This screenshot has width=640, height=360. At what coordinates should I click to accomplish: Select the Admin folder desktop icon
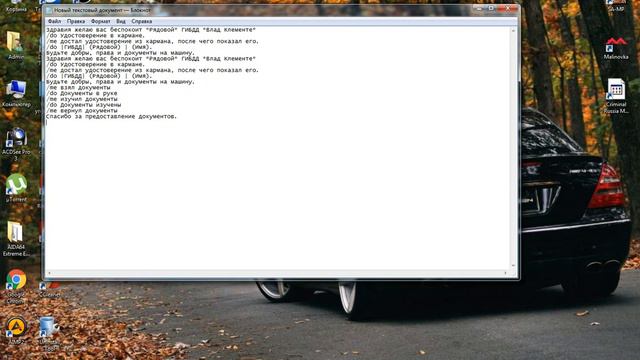(x=16, y=45)
